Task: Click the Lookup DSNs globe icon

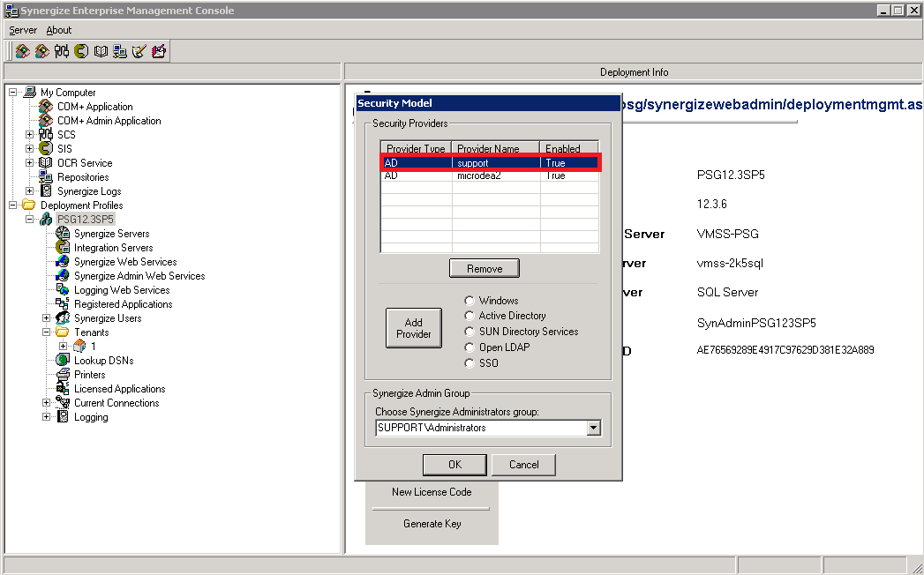Action: click(x=63, y=360)
